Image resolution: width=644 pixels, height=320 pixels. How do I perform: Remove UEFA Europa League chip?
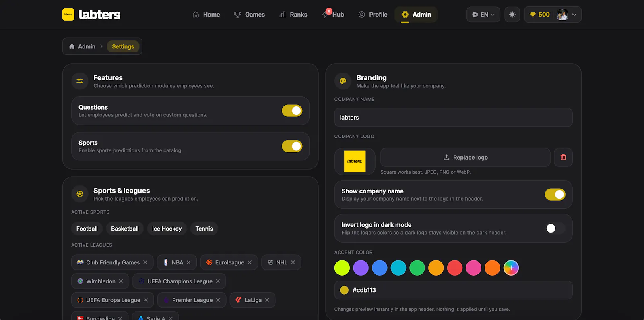146,300
